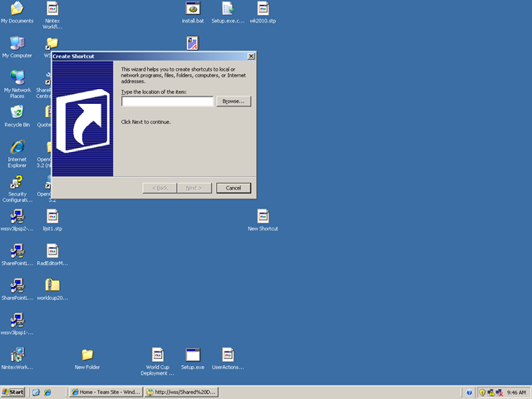Click the Next button in the wizard
The height and width of the screenshot is (399, 532).
(x=194, y=188)
